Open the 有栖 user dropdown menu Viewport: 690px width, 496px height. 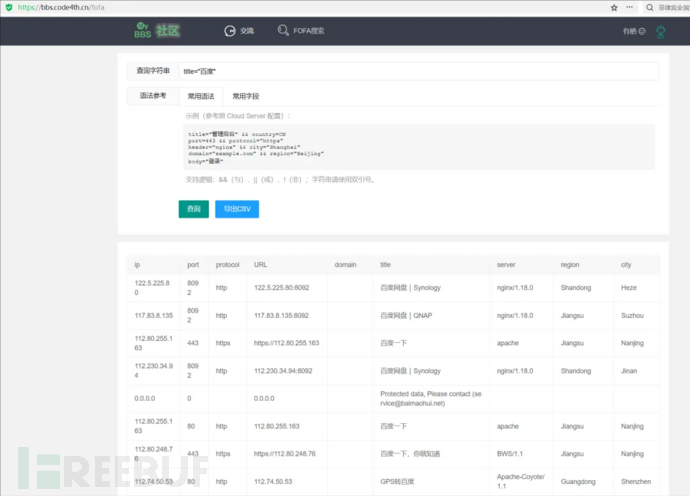633,31
